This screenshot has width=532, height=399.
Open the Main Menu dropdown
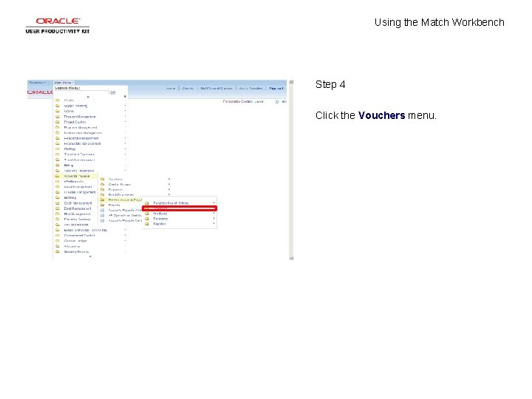tap(64, 83)
